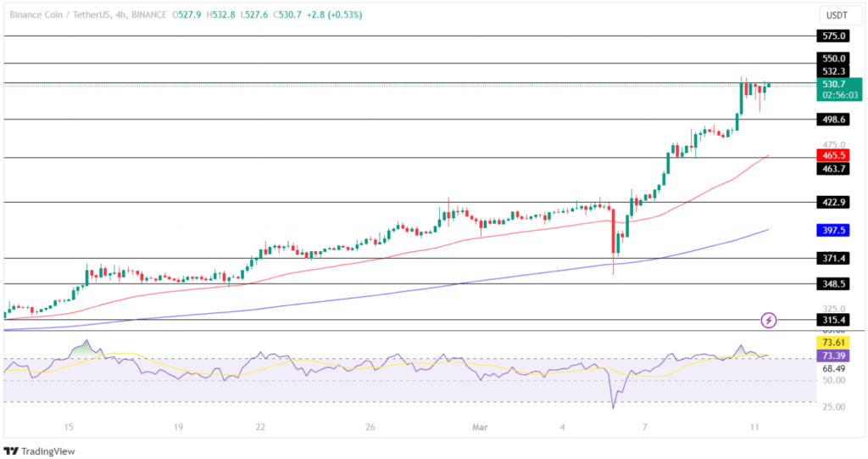The height and width of the screenshot is (459, 868).
Task: Select the 315.4 price level label
Action: point(833,320)
